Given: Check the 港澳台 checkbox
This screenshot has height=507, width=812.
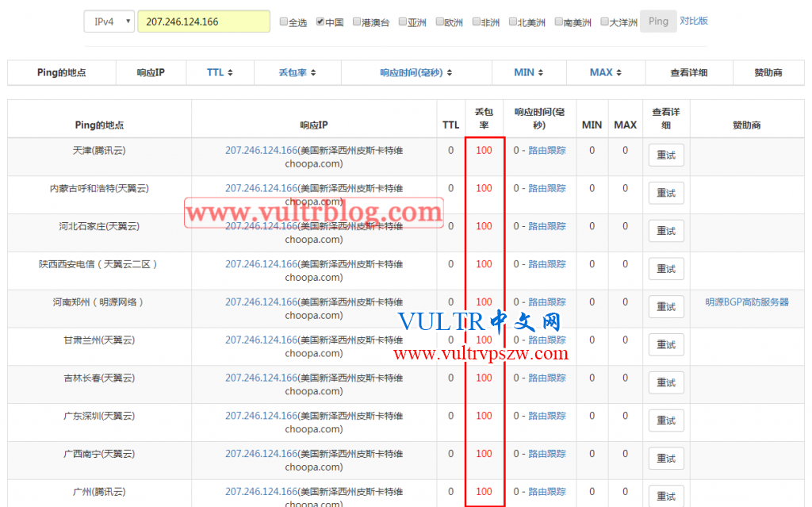Looking at the screenshot, I should [356, 21].
